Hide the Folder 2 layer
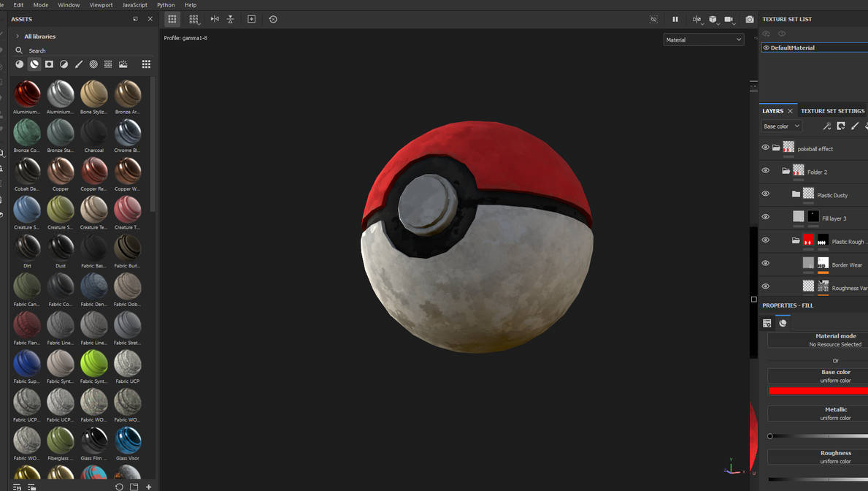The height and width of the screenshot is (491, 868). point(766,171)
